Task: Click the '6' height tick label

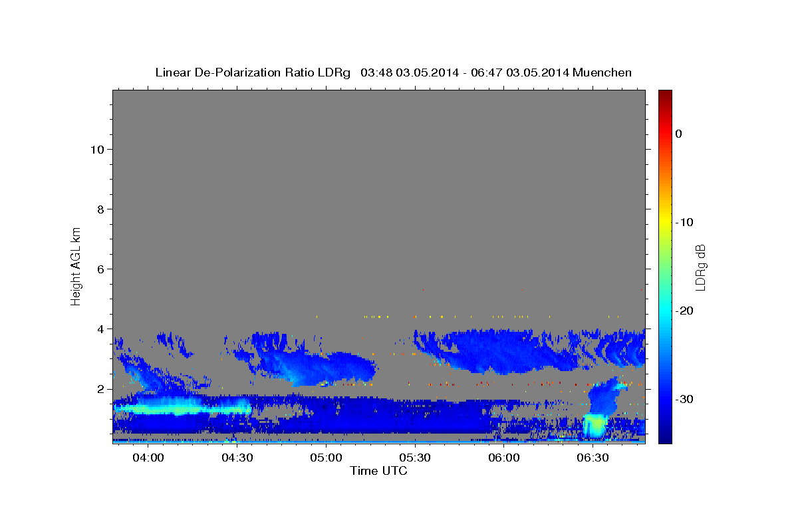Action: [x=100, y=269]
